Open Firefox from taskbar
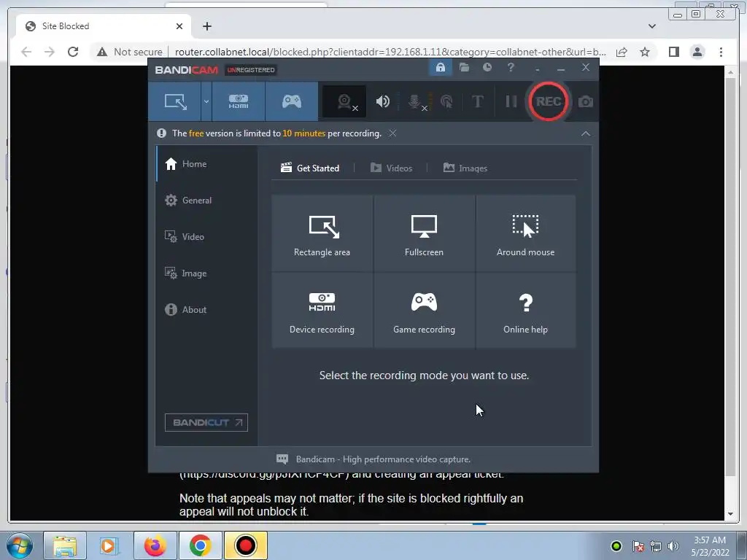This screenshot has height=560, width=747. click(x=155, y=545)
